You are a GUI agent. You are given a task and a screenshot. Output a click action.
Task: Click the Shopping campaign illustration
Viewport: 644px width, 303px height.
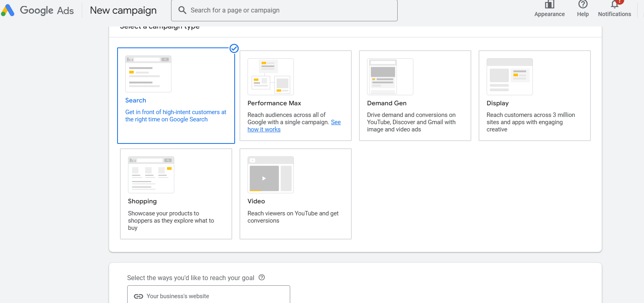[151, 175]
